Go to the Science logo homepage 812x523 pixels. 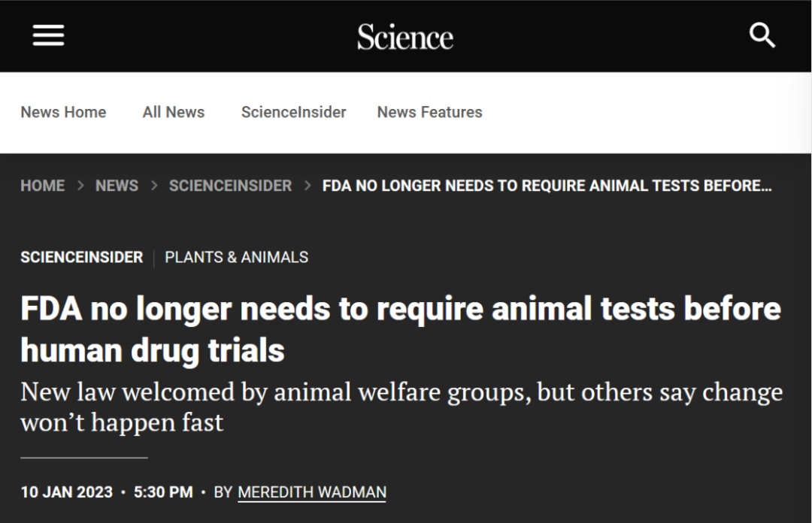(x=405, y=37)
